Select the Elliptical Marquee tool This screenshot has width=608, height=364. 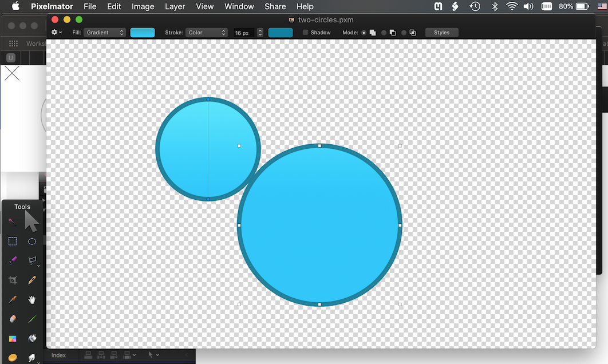pyautogui.click(x=32, y=242)
